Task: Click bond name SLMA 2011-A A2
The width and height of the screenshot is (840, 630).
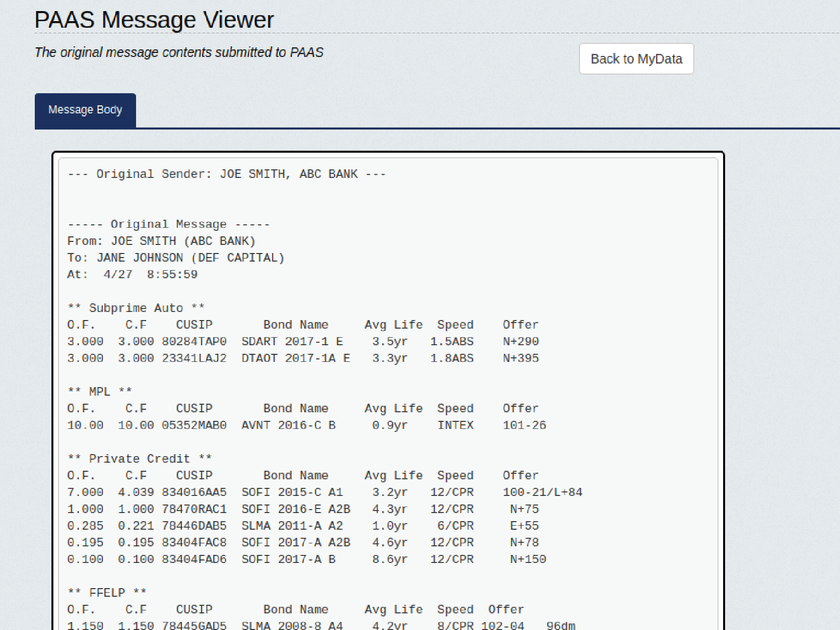Action: point(292,526)
